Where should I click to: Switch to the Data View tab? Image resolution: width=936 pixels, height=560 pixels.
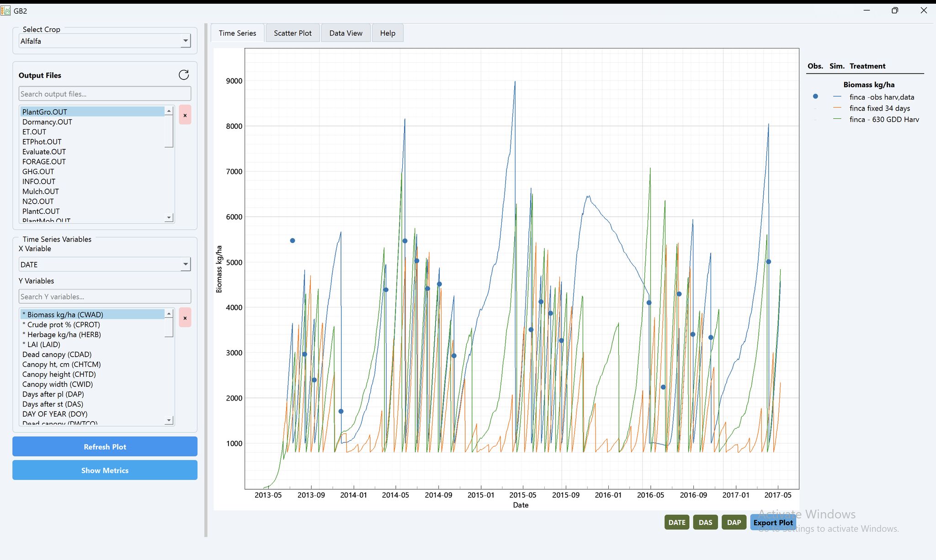pyautogui.click(x=346, y=32)
